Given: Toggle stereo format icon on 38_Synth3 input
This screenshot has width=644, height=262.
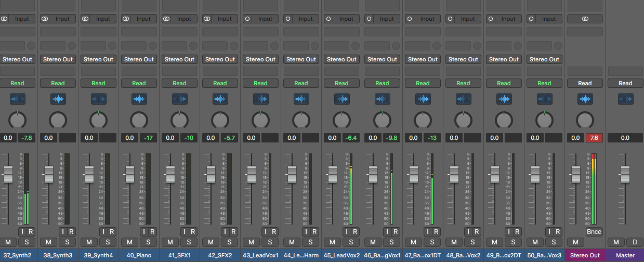Looking at the screenshot, I should (x=45, y=19).
